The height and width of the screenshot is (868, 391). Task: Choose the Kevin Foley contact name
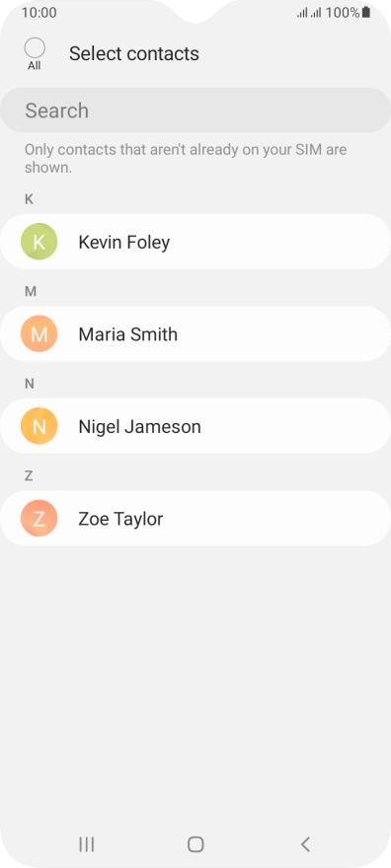124,242
